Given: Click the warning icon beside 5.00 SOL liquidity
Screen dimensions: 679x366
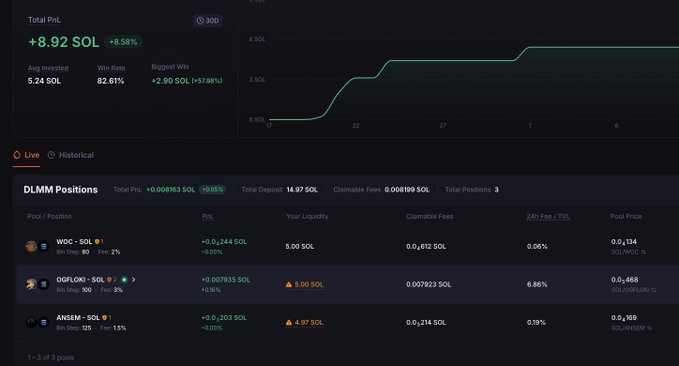Looking at the screenshot, I should pyautogui.click(x=289, y=285).
